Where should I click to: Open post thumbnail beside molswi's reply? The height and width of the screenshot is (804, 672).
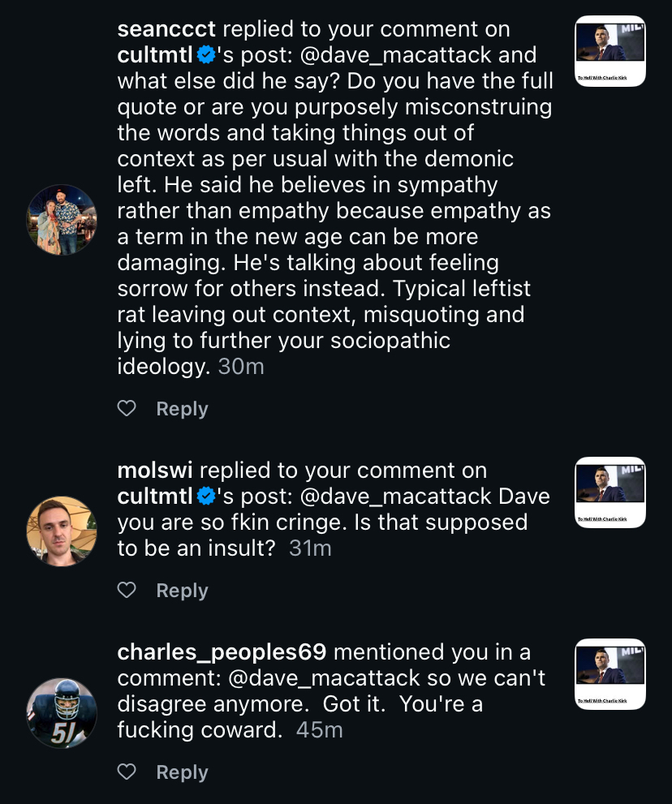click(x=610, y=492)
